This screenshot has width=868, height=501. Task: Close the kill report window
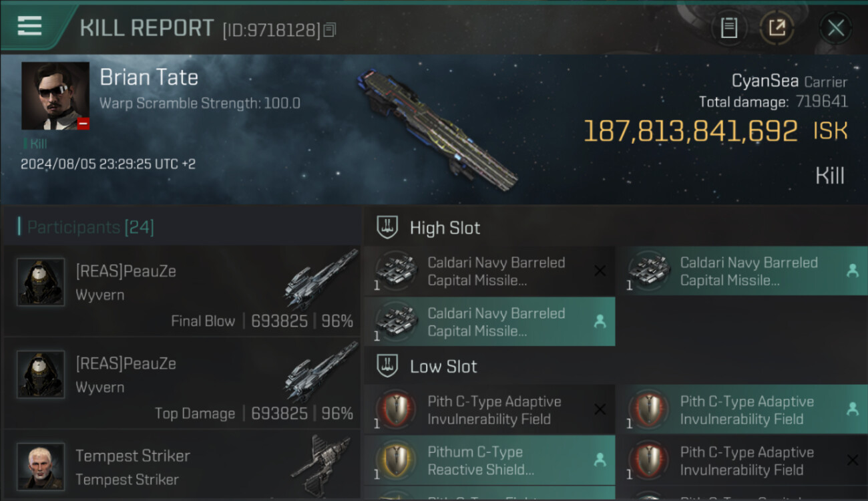click(x=835, y=28)
